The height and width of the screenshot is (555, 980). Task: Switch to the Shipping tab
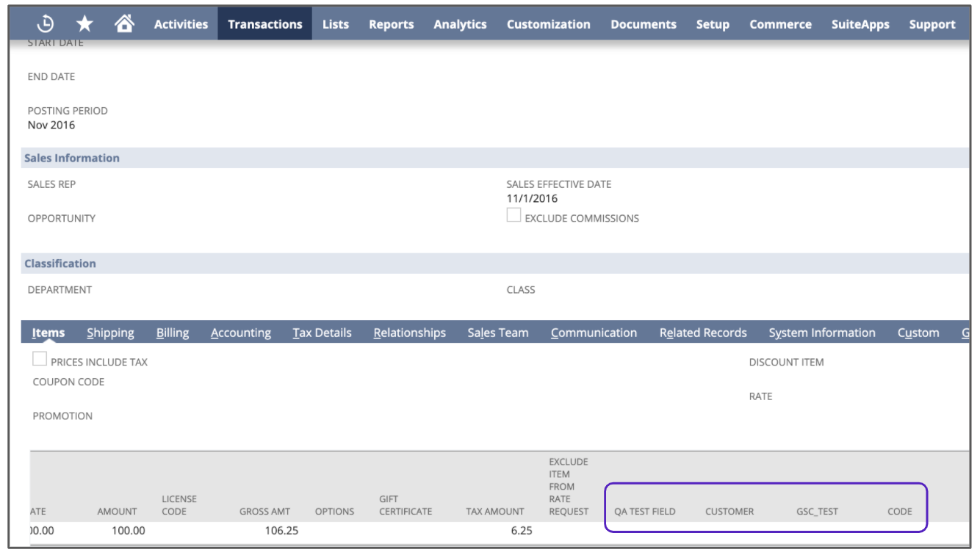click(110, 333)
